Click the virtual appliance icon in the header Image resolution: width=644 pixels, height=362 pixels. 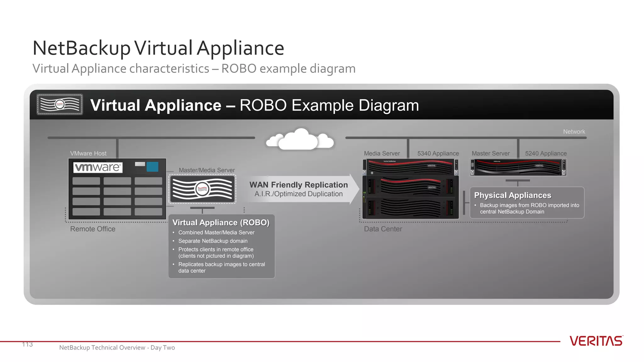click(x=60, y=104)
